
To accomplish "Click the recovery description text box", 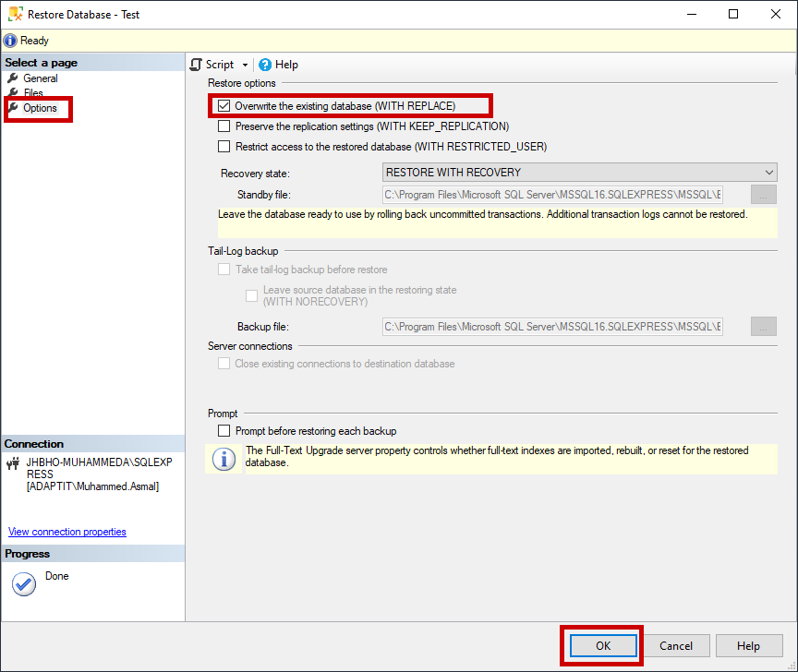I will (x=497, y=222).
